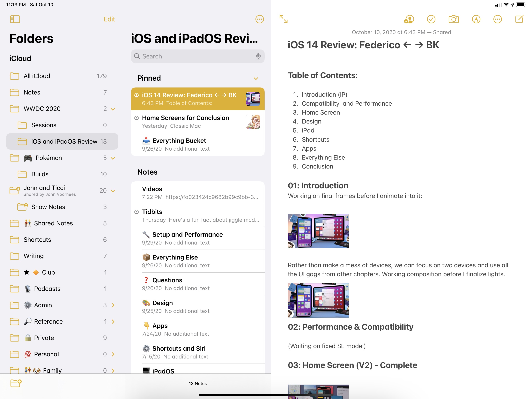Expand the note to full screen
532x399 pixels.
[x=284, y=19]
